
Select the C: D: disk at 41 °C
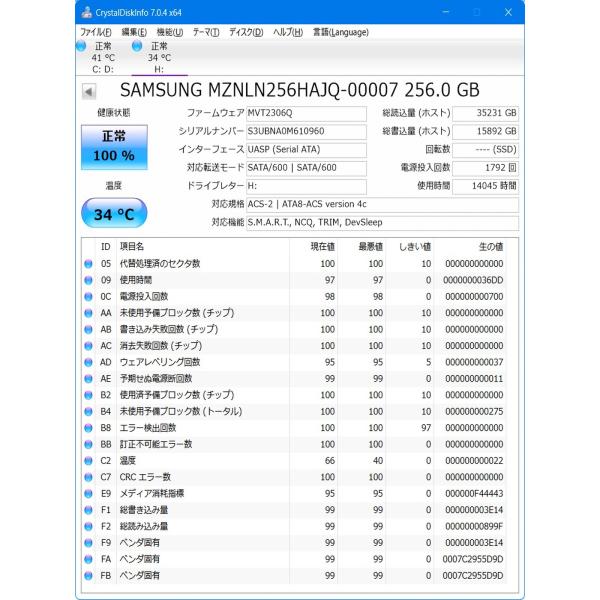[x=103, y=57]
